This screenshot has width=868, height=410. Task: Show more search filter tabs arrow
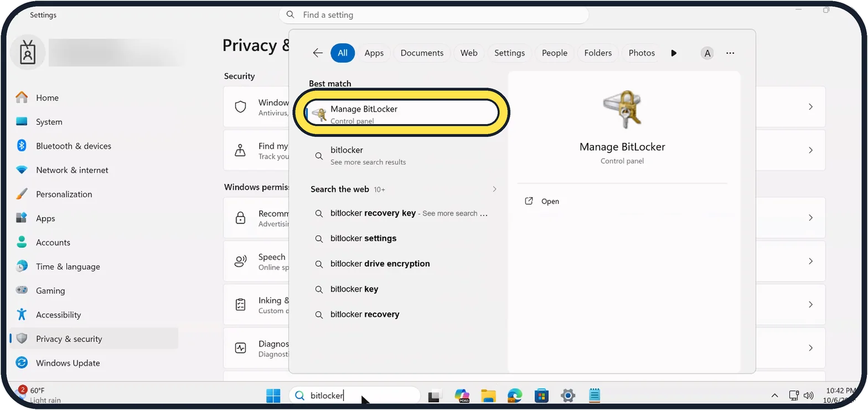(674, 53)
